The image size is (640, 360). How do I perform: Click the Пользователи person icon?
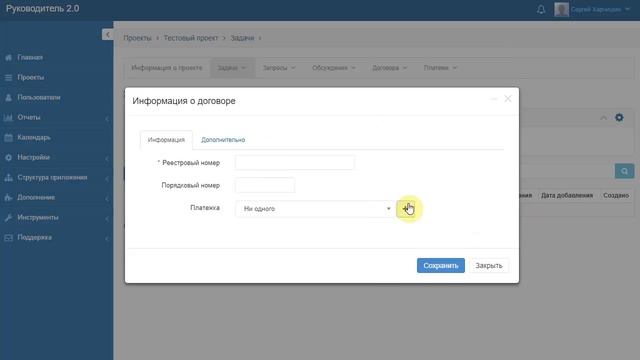point(8,98)
